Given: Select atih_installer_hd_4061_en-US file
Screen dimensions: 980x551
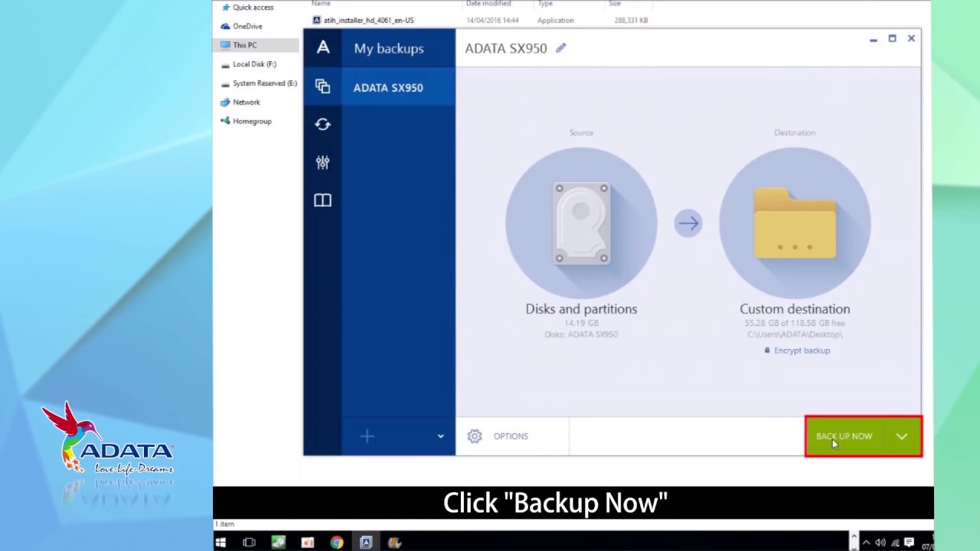Looking at the screenshot, I should 363,21.
